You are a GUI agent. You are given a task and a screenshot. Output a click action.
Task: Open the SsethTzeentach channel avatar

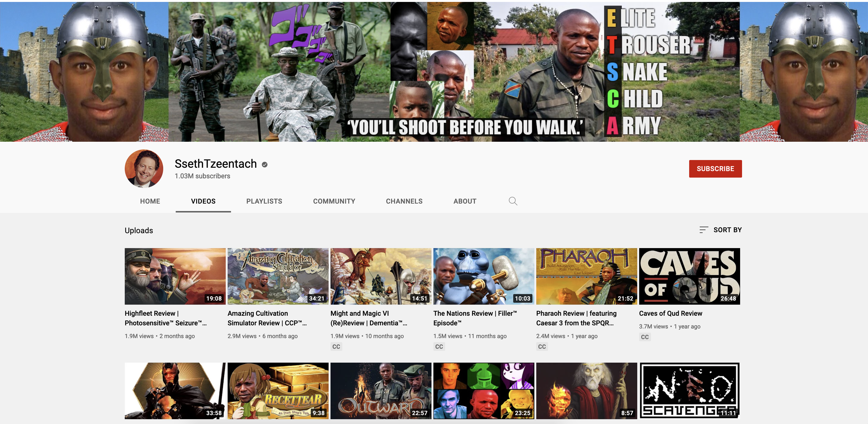tap(144, 169)
